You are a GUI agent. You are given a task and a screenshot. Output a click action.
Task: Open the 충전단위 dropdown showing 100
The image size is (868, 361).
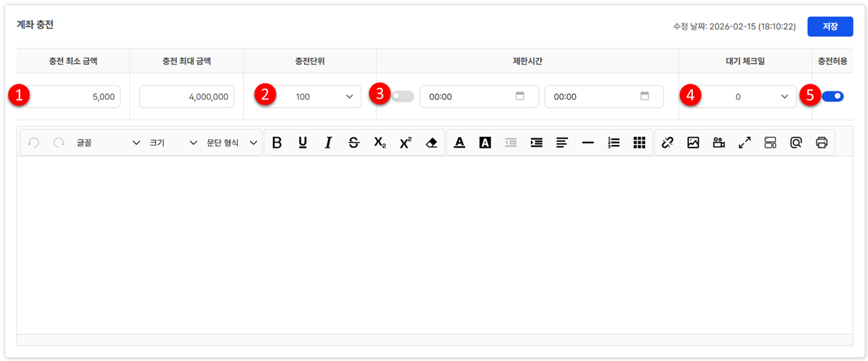[x=314, y=96]
